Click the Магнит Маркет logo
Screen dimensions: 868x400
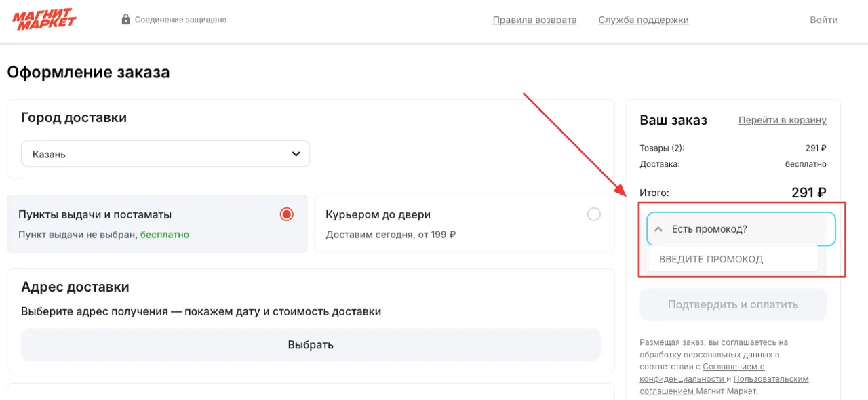pos(44,20)
